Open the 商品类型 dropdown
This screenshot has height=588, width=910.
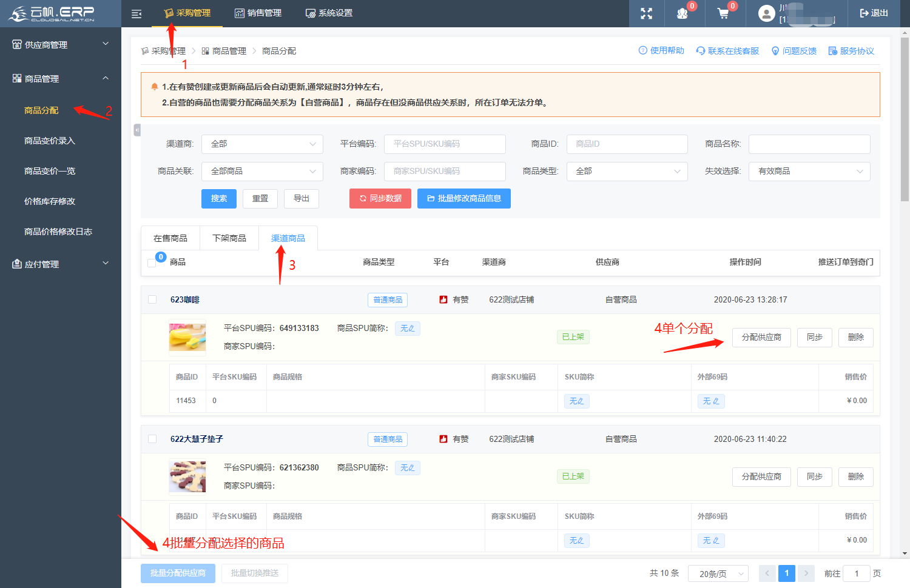[x=627, y=172]
